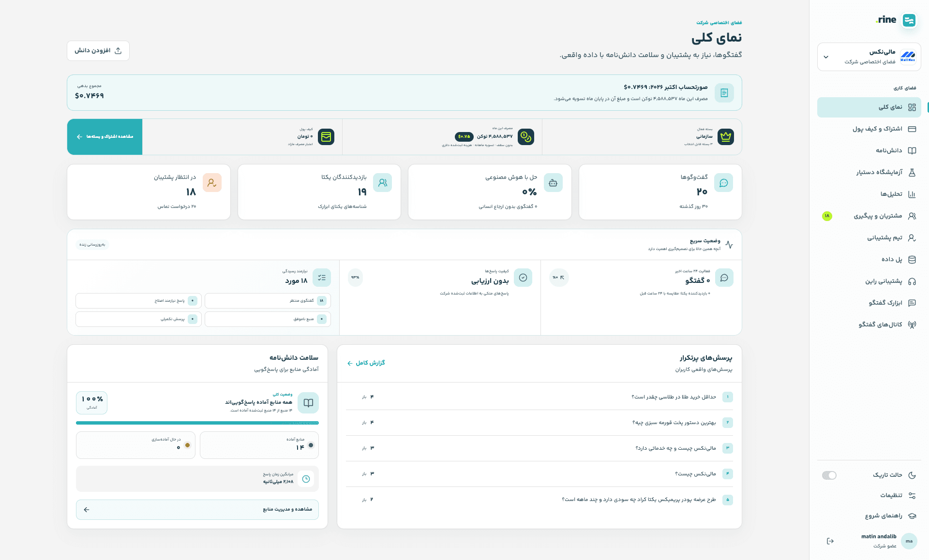This screenshot has height=560, width=929.
Task: Click the robot icon in حل با هوش مصنوعی card
Action: click(x=553, y=183)
